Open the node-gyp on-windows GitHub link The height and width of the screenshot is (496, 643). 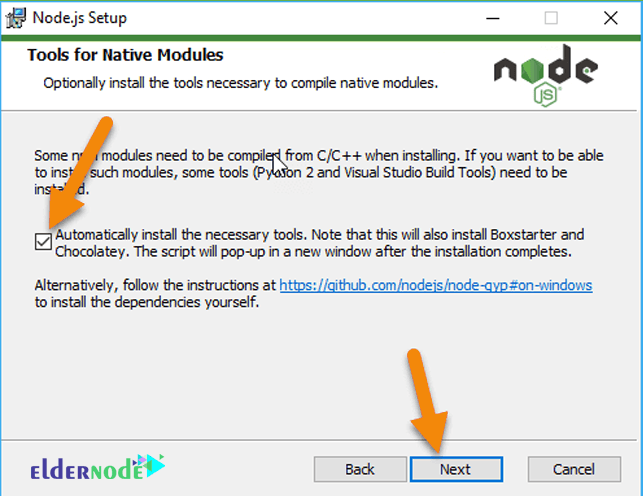[436, 285]
